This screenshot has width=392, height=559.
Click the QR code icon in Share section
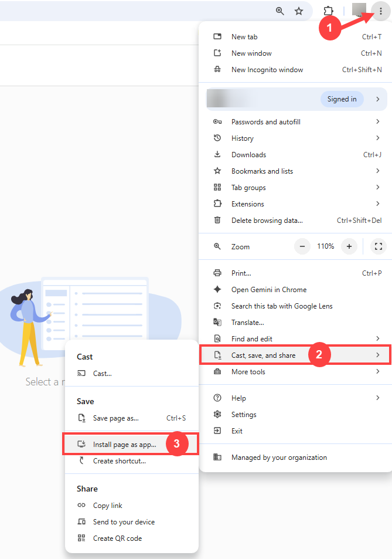[x=81, y=538]
